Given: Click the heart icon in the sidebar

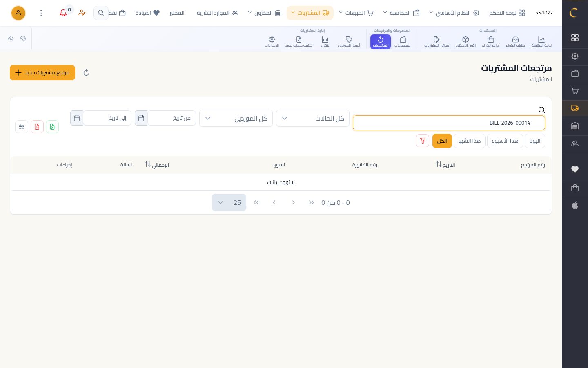Looking at the screenshot, I should click(575, 169).
